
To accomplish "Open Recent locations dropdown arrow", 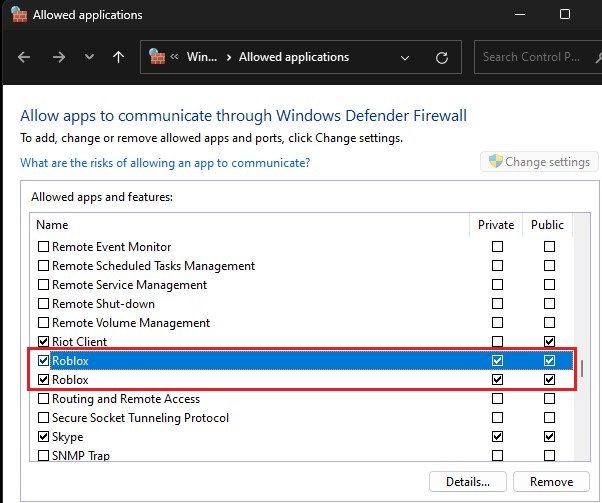I will click(89, 57).
